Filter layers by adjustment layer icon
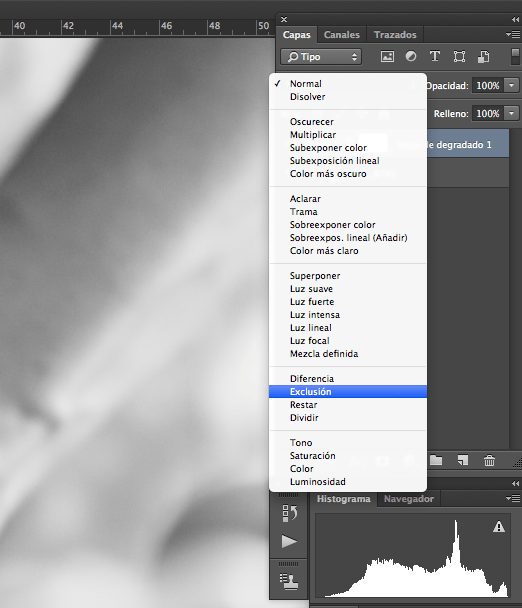Image resolution: width=522 pixels, height=608 pixels. [411, 57]
